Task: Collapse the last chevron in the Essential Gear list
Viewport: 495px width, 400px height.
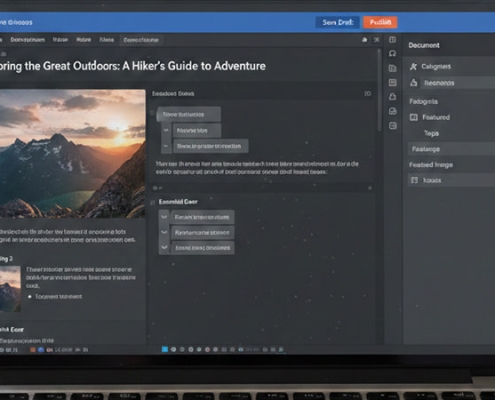Action: [x=164, y=248]
